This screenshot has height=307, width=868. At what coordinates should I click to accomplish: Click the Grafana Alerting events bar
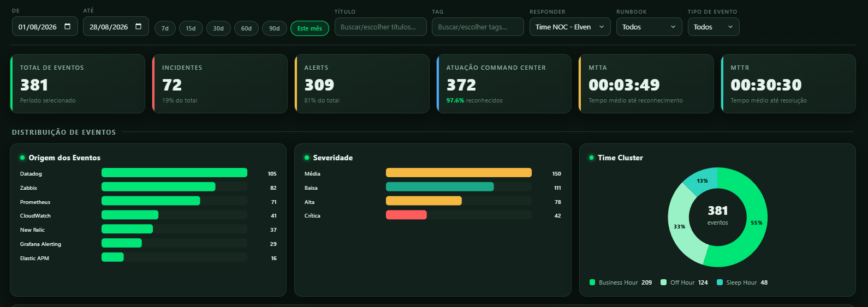pyautogui.click(x=122, y=243)
